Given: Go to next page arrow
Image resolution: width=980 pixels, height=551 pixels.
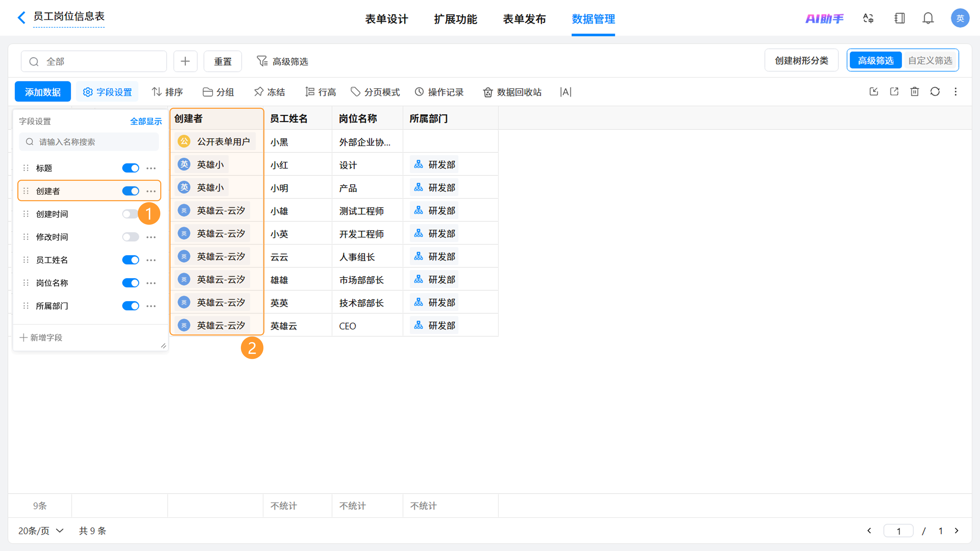Looking at the screenshot, I should 957,531.
